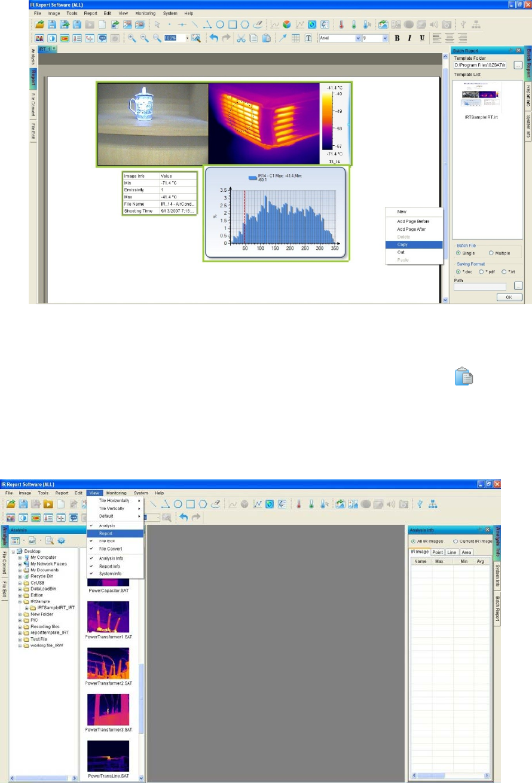Switch to the Area tab in Analysis Info
The image size is (532, 783).
(x=466, y=552)
